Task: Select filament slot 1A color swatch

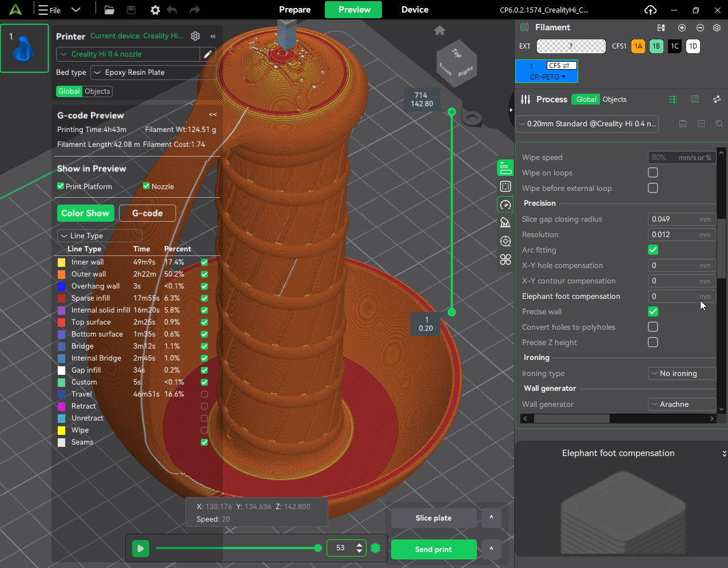Action: tap(638, 46)
